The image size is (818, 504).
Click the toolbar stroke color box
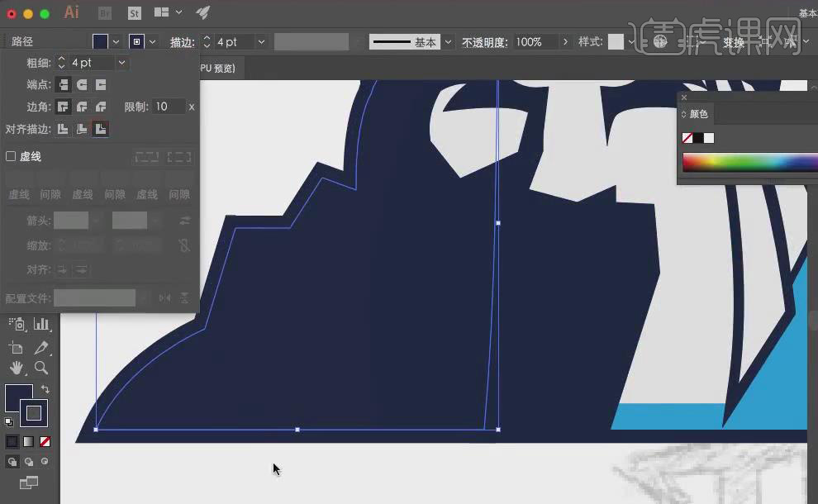[x=34, y=413]
